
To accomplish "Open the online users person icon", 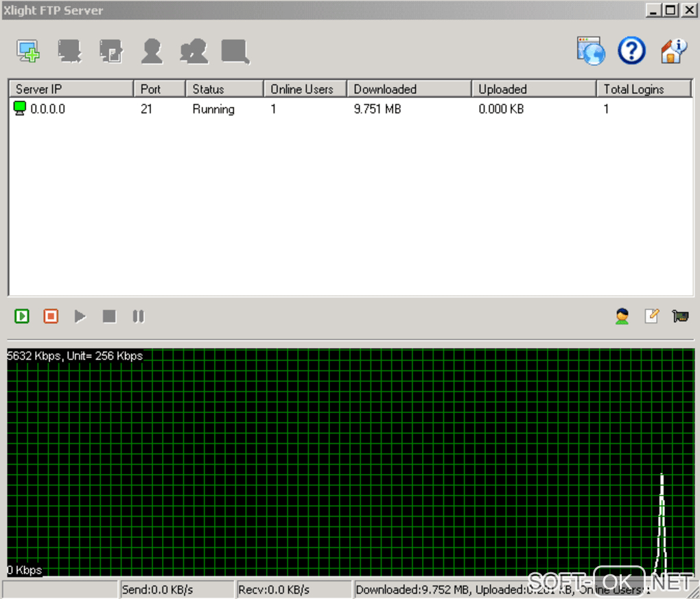I will click(622, 316).
